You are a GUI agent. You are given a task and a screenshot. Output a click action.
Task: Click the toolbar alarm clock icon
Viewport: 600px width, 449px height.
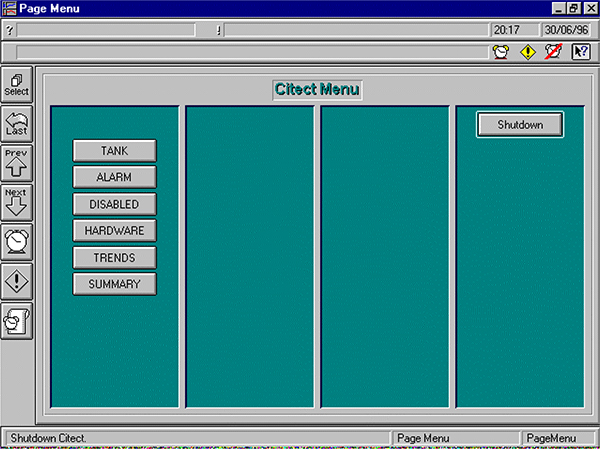(501, 52)
